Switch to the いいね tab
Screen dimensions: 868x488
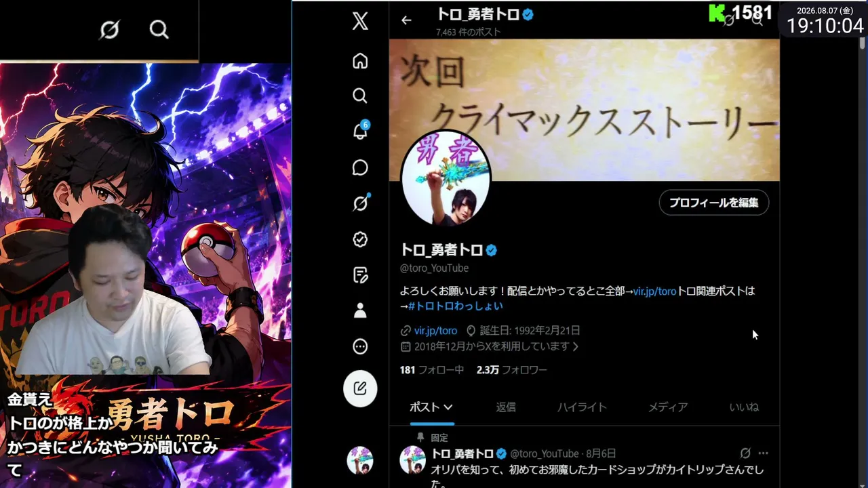pyautogui.click(x=744, y=407)
